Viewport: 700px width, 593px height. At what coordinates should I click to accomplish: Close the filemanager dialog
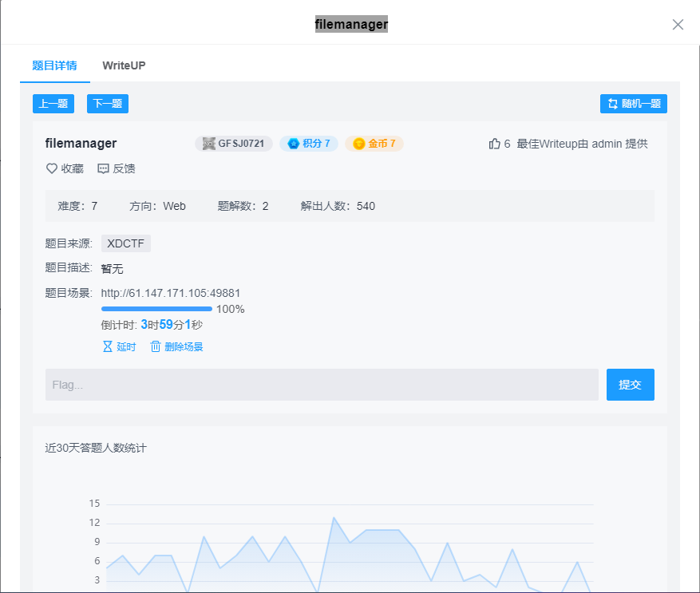[x=678, y=25]
